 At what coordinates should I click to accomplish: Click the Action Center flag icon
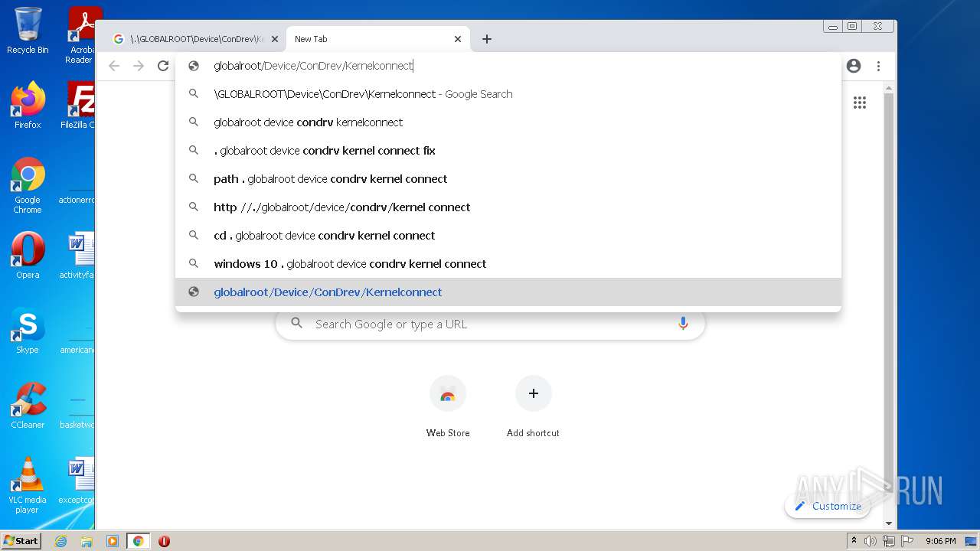point(907,541)
